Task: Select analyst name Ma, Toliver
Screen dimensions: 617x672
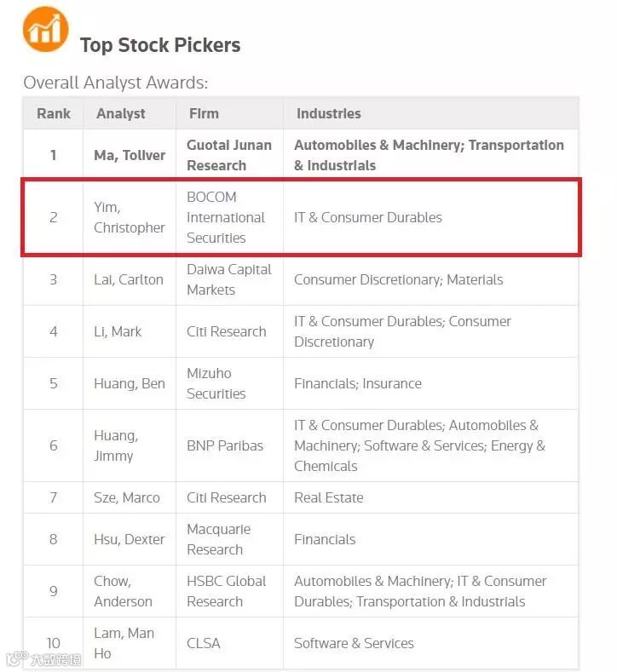Action: [x=130, y=155]
